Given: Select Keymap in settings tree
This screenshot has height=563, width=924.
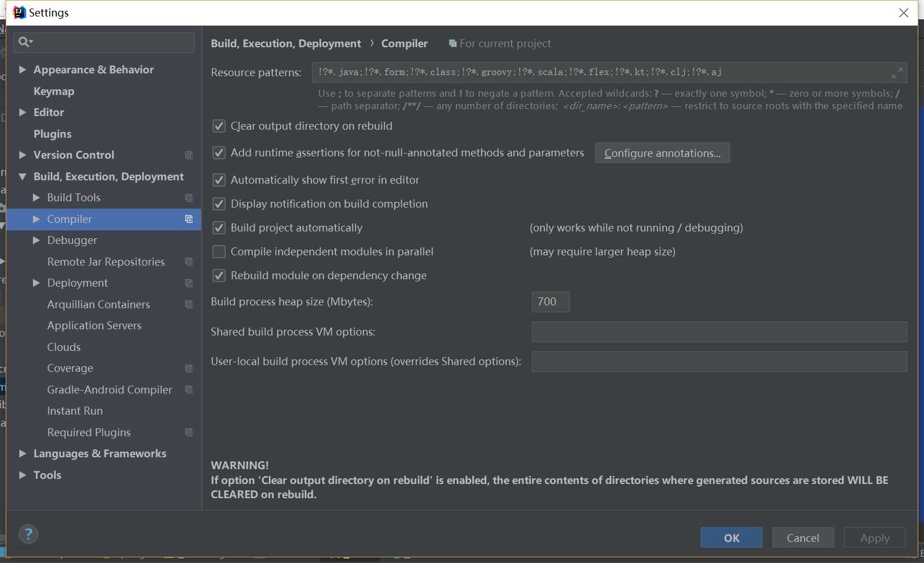Looking at the screenshot, I should 53,91.
